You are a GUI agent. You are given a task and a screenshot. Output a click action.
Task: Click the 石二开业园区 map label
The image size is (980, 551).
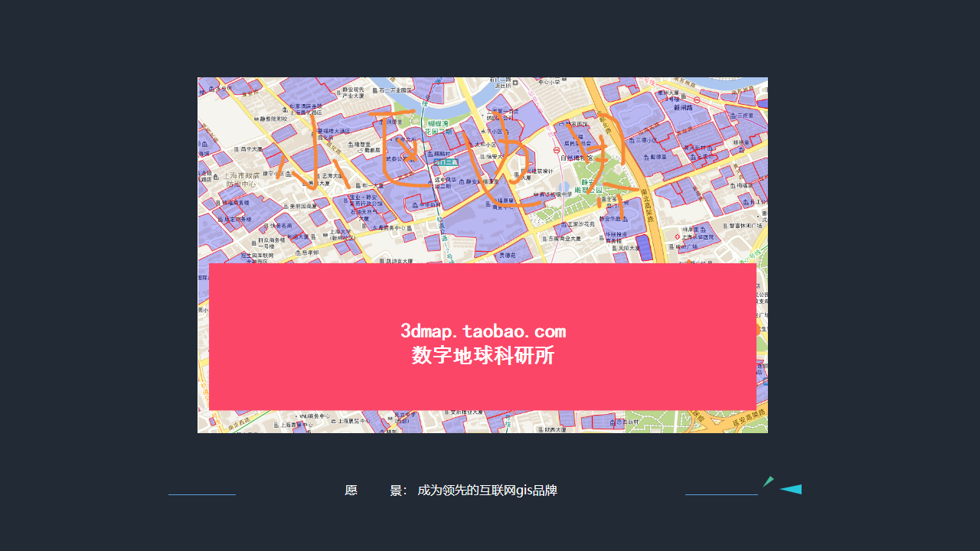pyautogui.click(x=395, y=90)
